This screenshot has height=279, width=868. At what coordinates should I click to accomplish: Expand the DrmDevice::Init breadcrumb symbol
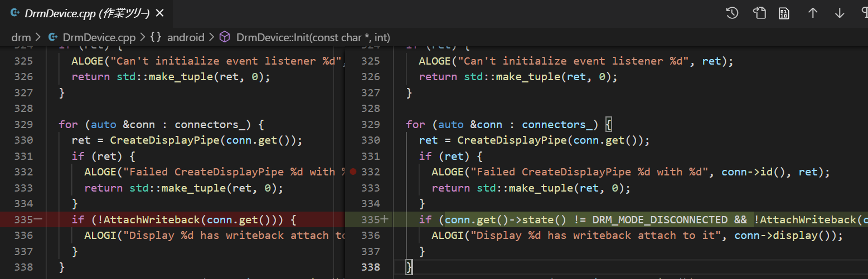tap(313, 37)
